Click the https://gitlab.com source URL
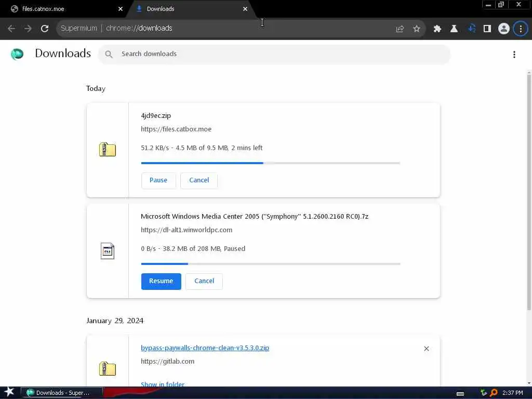Viewport: 532px width, 399px height. 168,362
